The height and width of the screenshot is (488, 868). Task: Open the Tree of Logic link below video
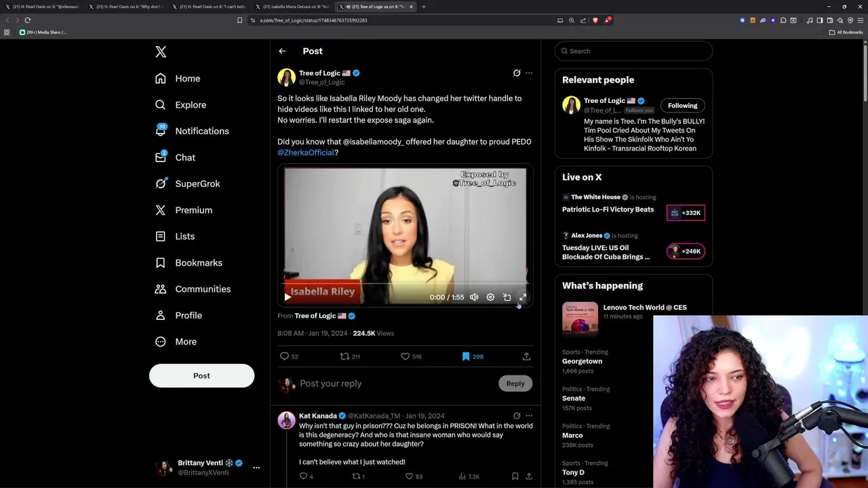(320, 316)
